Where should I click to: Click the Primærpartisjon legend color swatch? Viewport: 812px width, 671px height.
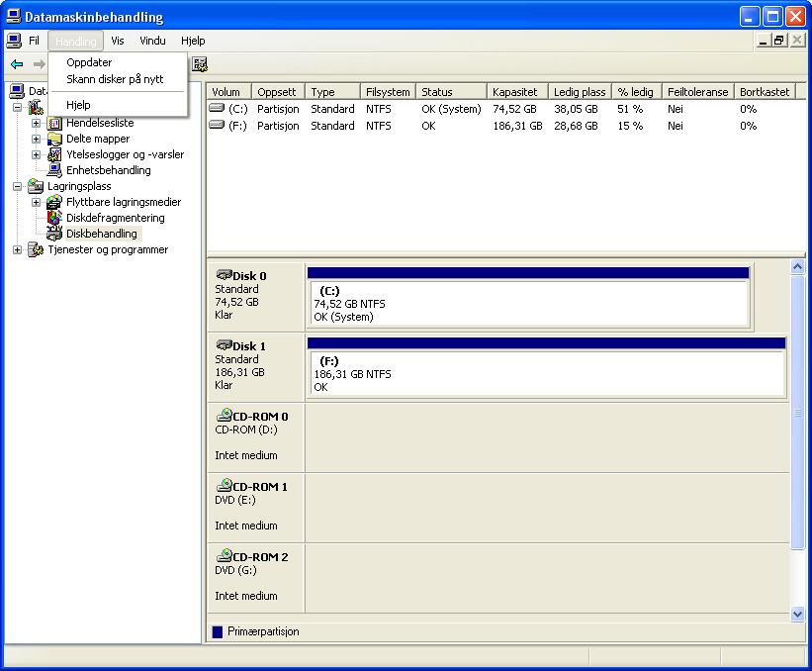pos(218,631)
